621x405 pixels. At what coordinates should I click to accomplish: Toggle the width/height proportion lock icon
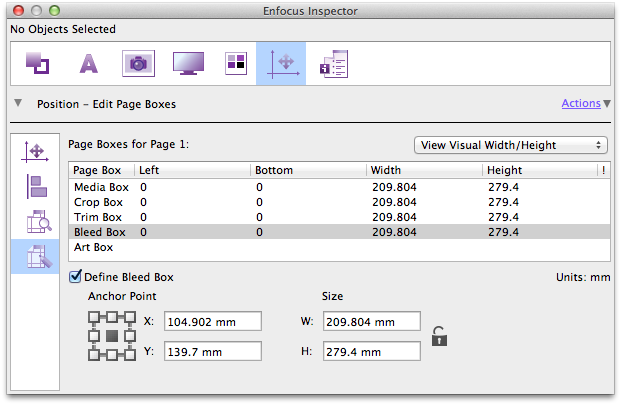439,336
